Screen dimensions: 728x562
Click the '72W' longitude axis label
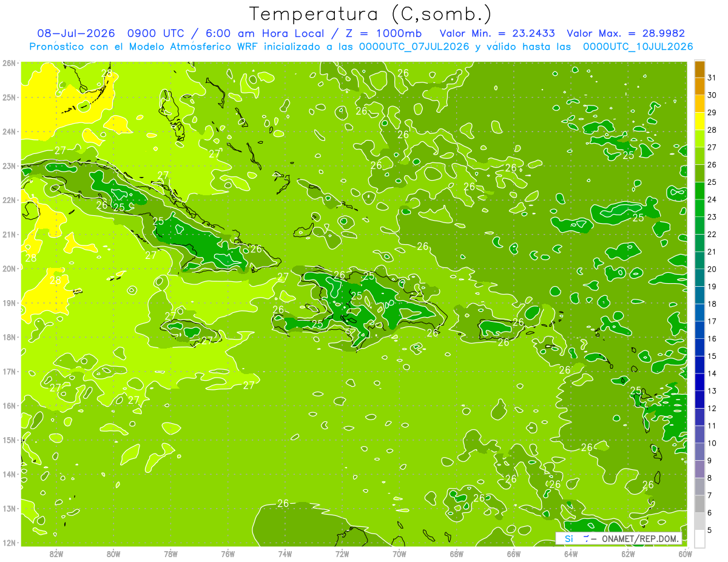(342, 554)
